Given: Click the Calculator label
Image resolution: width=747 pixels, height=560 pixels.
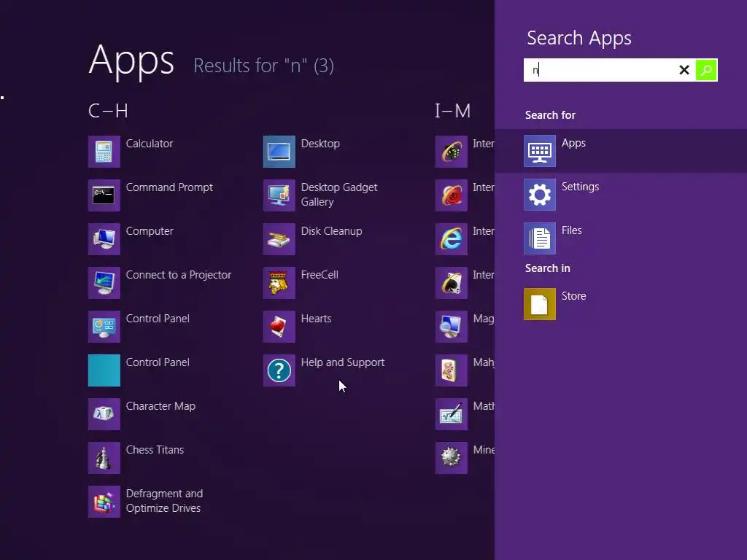Looking at the screenshot, I should 150,144.
